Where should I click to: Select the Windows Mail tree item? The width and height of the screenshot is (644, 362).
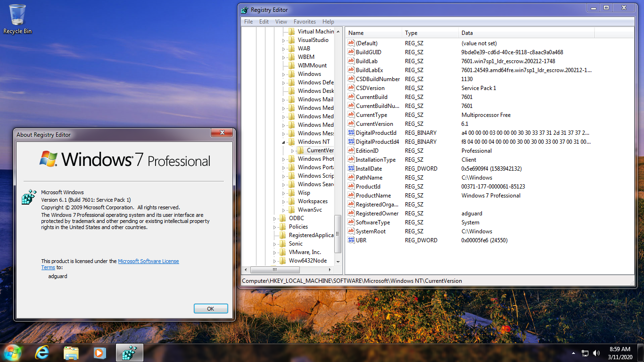315,99
